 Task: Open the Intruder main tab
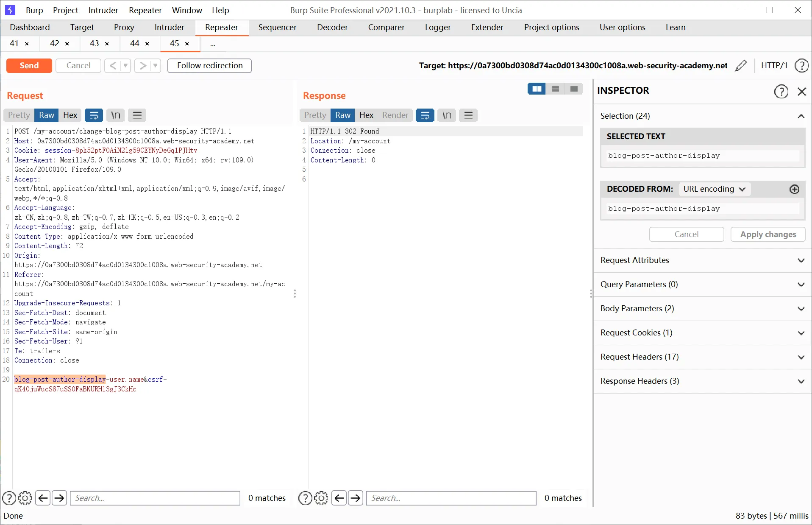(170, 28)
